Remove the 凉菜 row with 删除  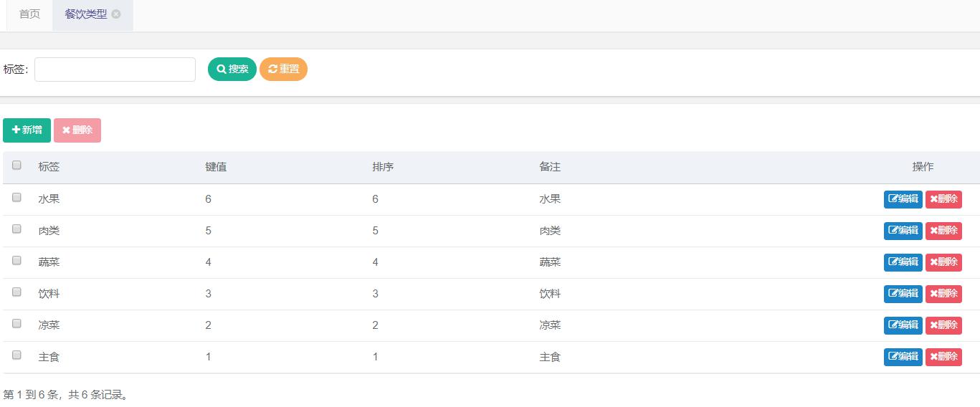[943, 325]
